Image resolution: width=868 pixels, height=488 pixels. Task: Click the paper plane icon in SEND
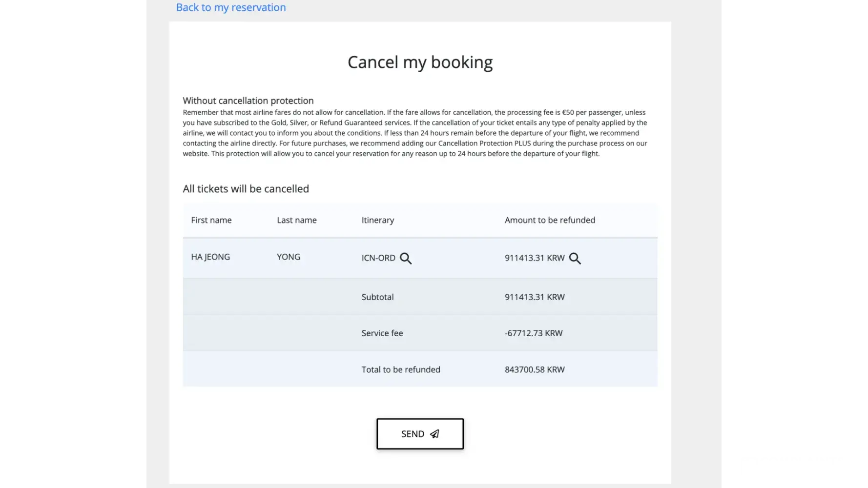pos(434,434)
